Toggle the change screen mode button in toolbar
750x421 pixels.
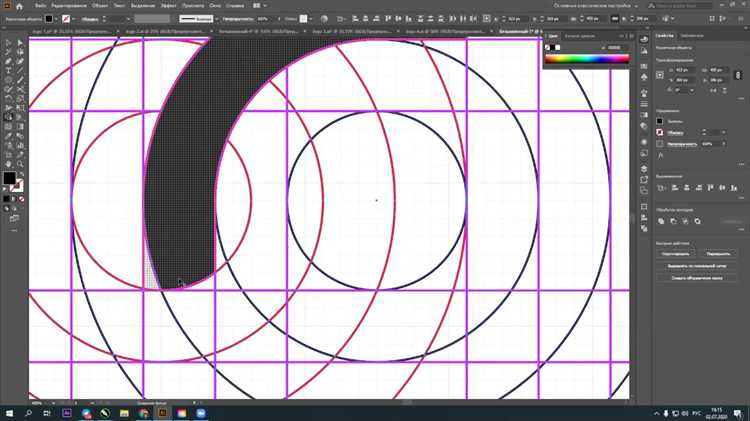point(14,218)
